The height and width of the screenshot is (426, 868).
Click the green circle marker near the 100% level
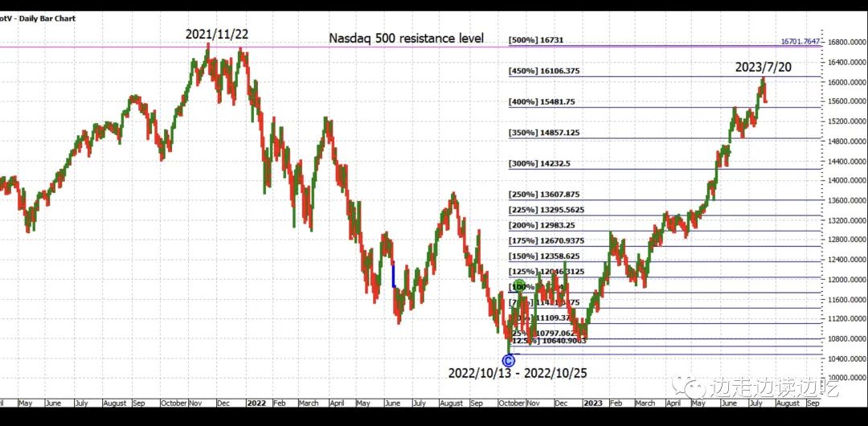tap(518, 286)
